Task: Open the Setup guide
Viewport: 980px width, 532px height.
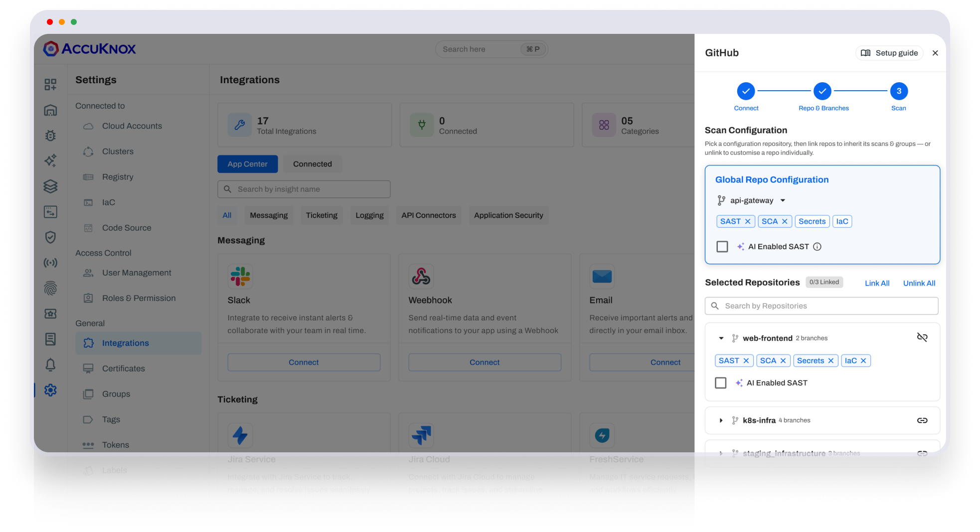Action: point(889,53)
